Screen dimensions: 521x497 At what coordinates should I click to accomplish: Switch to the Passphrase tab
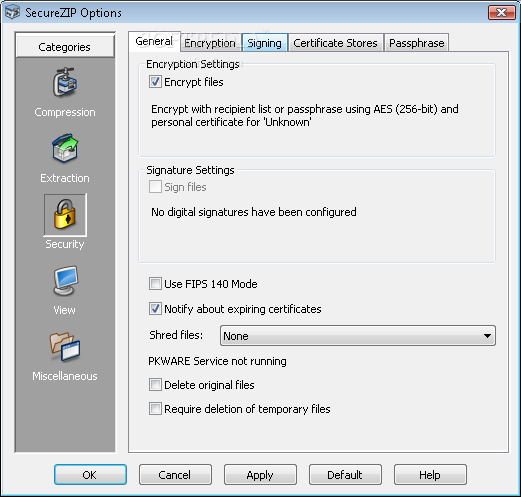417,43
